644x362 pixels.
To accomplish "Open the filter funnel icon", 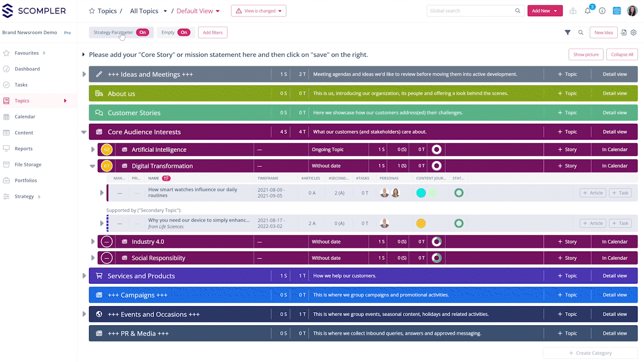I will 568,33.
